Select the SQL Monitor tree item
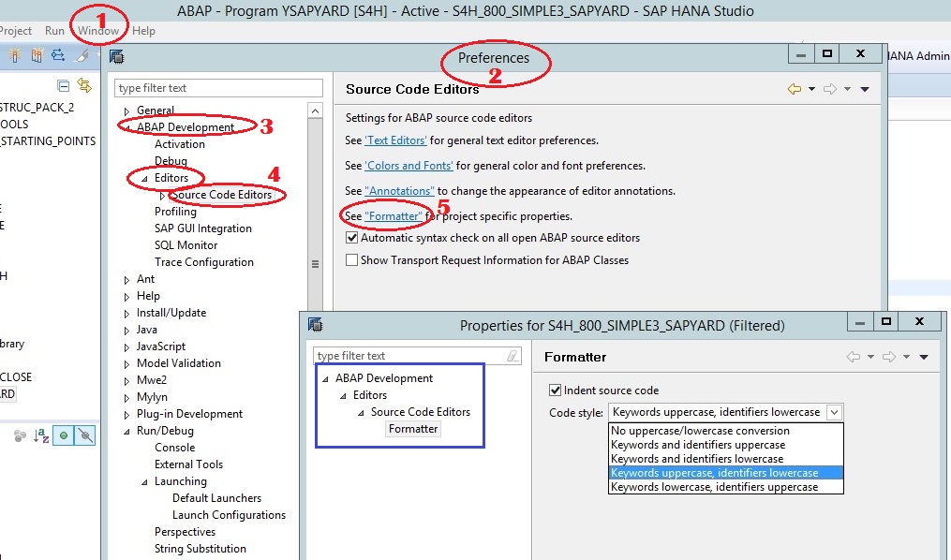951x560 pixels. pos(186,245)
